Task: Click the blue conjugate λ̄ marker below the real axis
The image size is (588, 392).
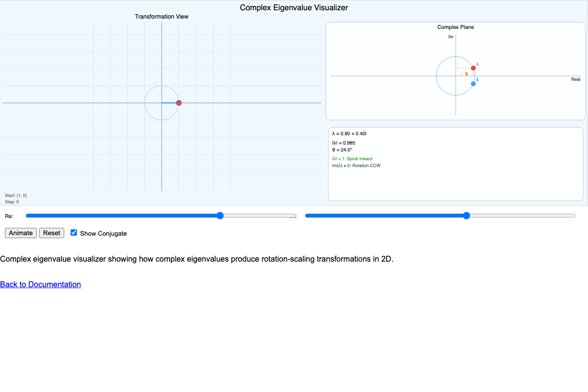Action: pos(473,83)
